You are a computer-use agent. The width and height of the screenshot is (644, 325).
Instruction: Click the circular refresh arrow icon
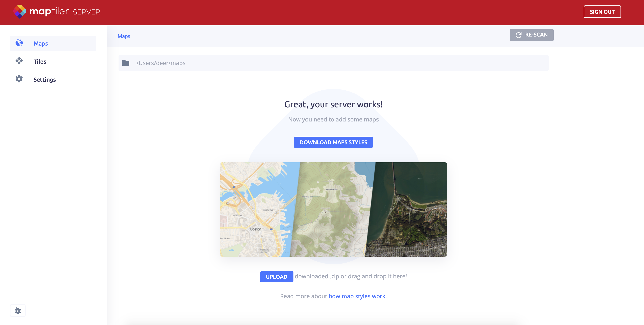pyautogui.click(x=518, y=35)
